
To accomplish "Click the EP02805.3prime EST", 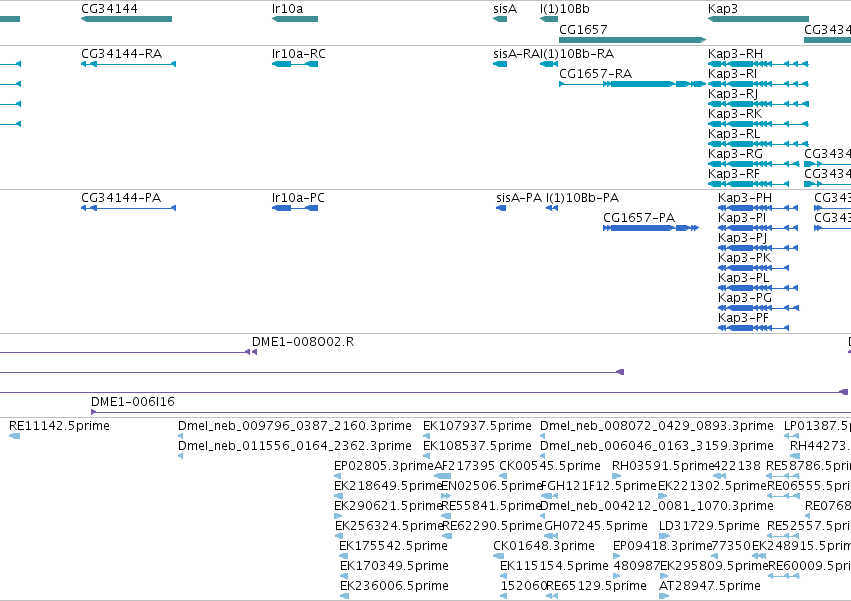I will [x=338, y=476].
